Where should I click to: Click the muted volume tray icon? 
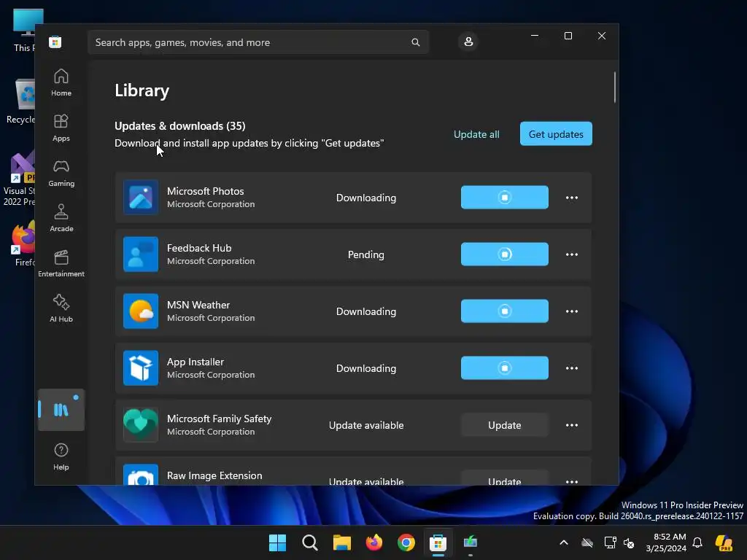coord(630,542)
